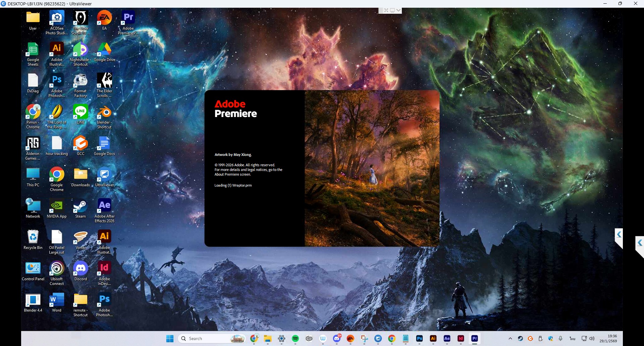Select the DxDiag file on the desktop

33,83
